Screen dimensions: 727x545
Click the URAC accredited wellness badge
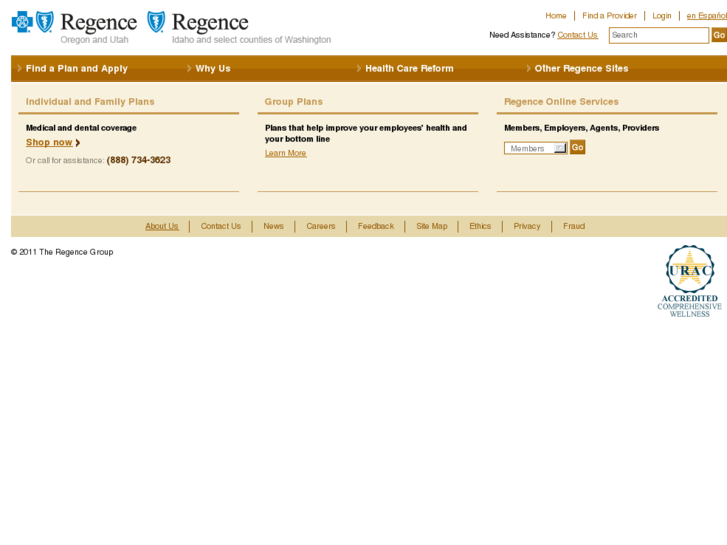[689, 282]
